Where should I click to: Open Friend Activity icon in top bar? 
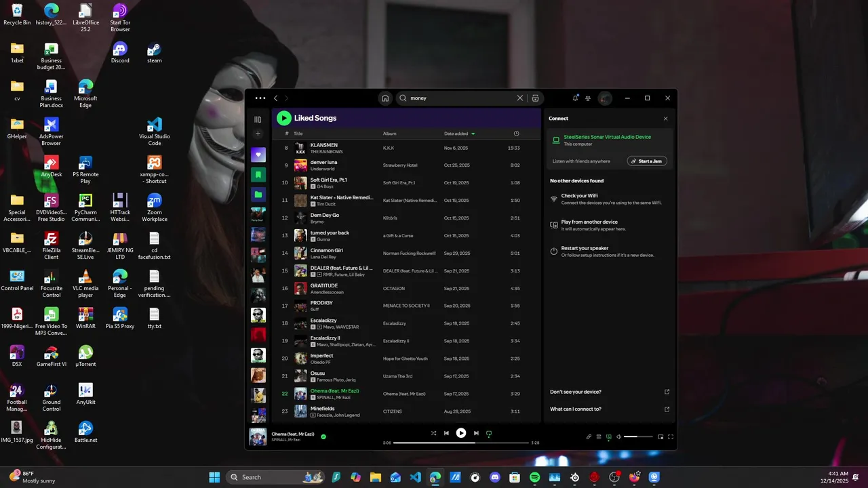click(588, 98)
